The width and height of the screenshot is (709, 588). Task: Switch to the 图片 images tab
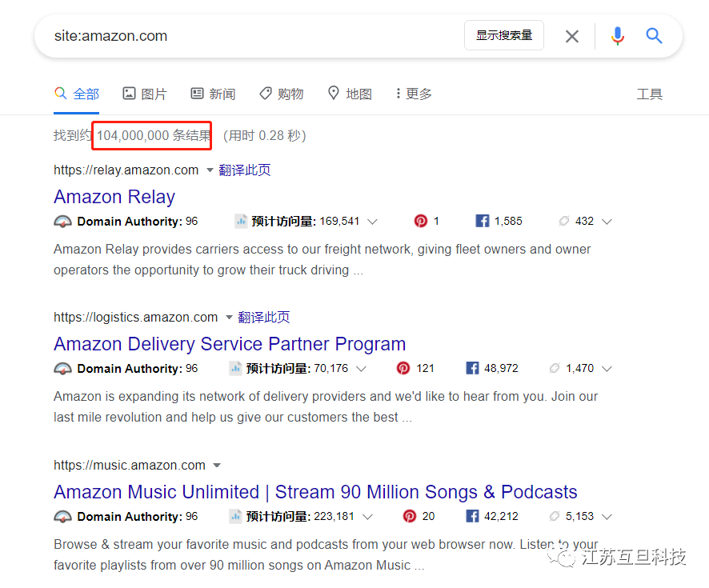pos(145,94)
